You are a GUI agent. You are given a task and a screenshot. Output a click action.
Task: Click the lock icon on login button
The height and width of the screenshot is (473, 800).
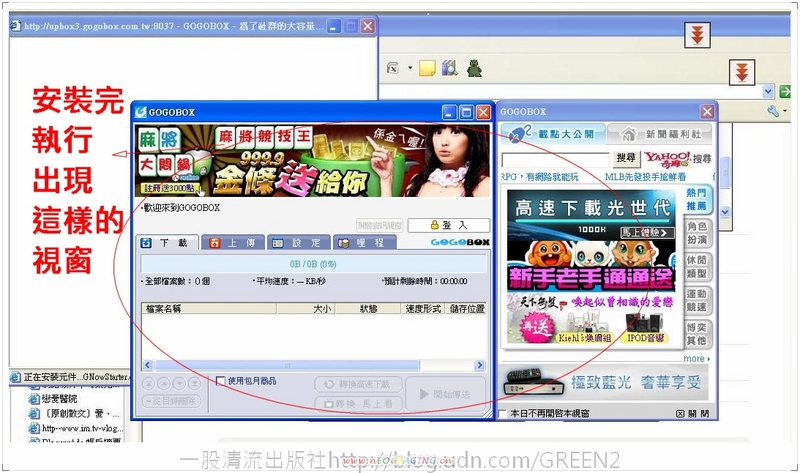click(434, 225)
